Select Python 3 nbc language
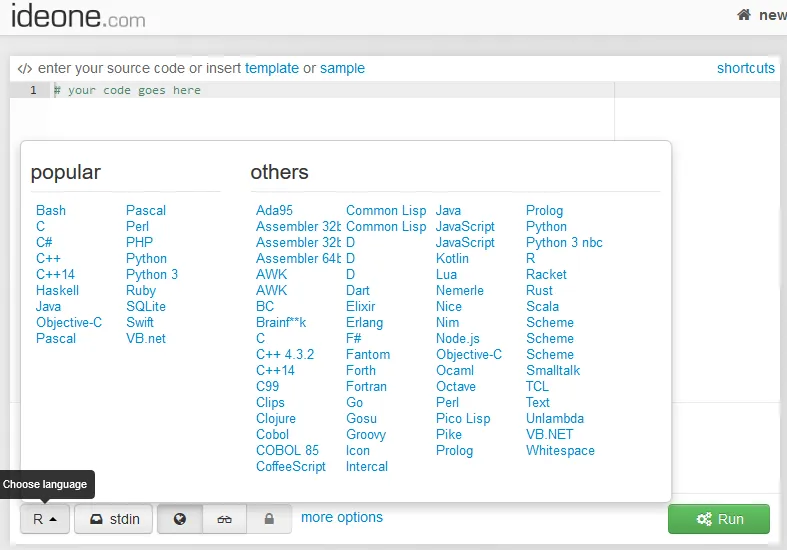Image resolution: width=787 pixels, height=550 pixels. point(564,242)
